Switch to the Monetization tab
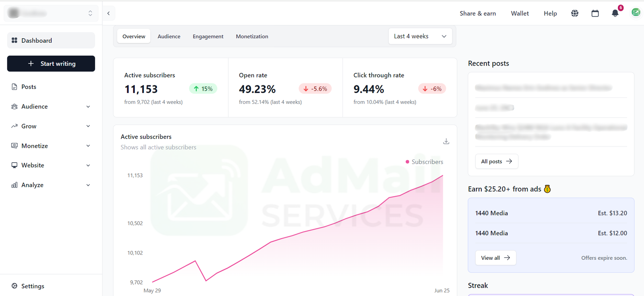The height and width of the screenshot is (296, 644). [252, 36]
